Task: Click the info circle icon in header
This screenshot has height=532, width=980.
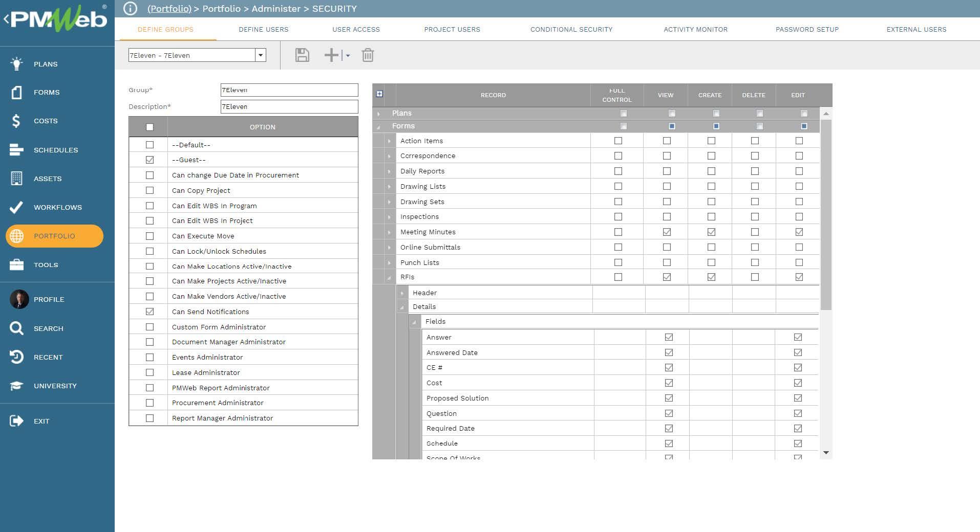Action: (131, 9)
